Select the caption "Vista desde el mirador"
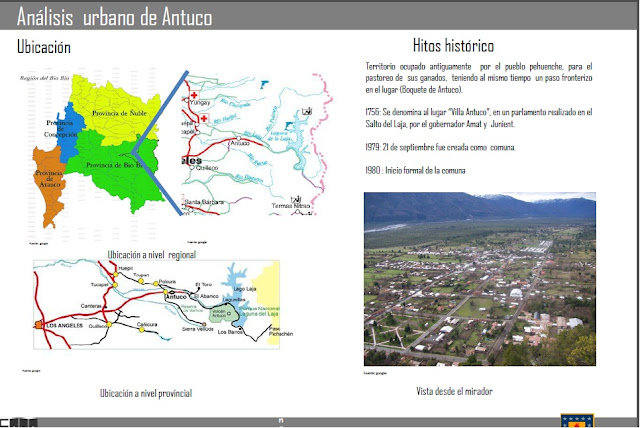This screenshot has height=428, width=640. [x=454, y=391]
